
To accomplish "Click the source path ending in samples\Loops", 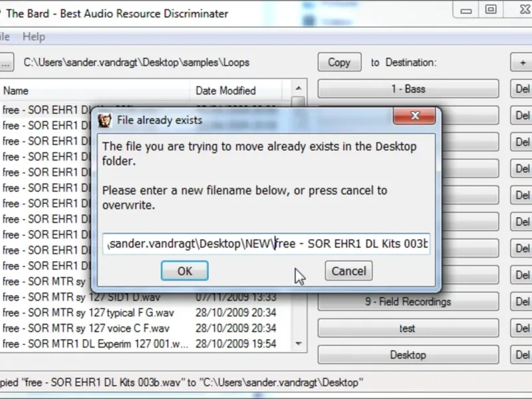I will pyautogui.click(x=136, y=63).
